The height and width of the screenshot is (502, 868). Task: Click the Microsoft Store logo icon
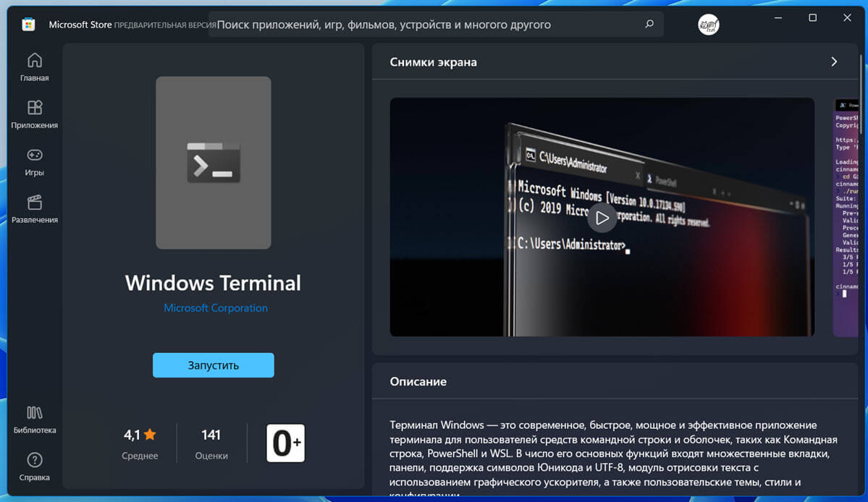pos(28,25)
